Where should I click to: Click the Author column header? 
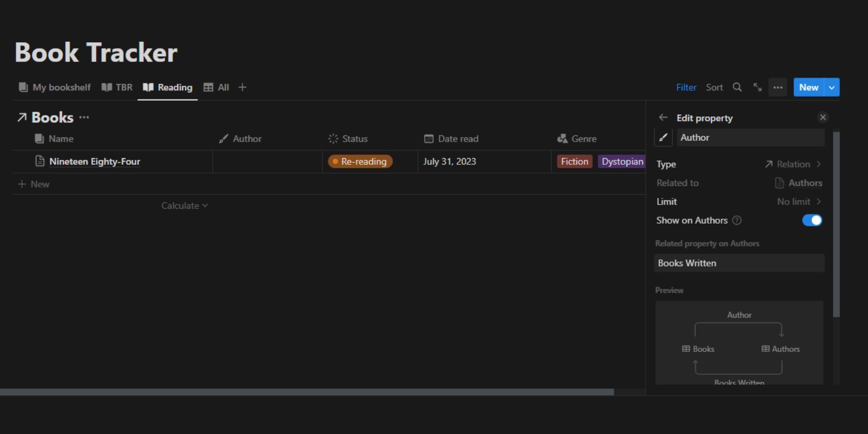point(240,138)
